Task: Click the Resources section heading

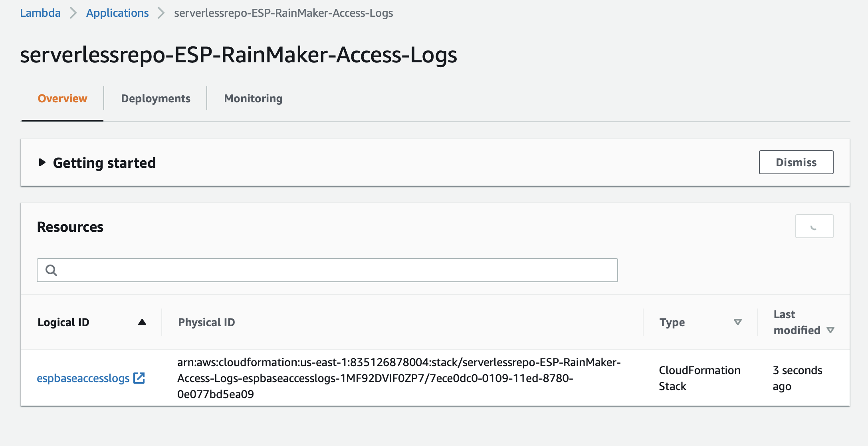Action: [70, 227]
